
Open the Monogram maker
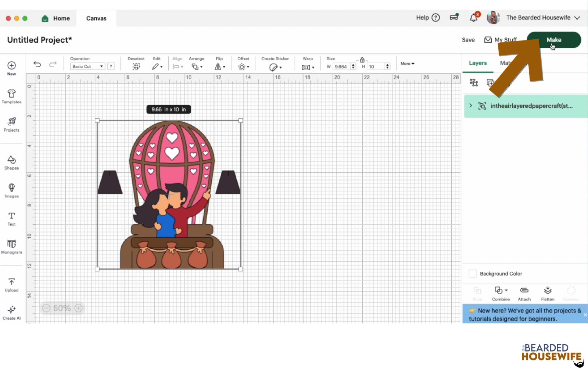[11, 246]
